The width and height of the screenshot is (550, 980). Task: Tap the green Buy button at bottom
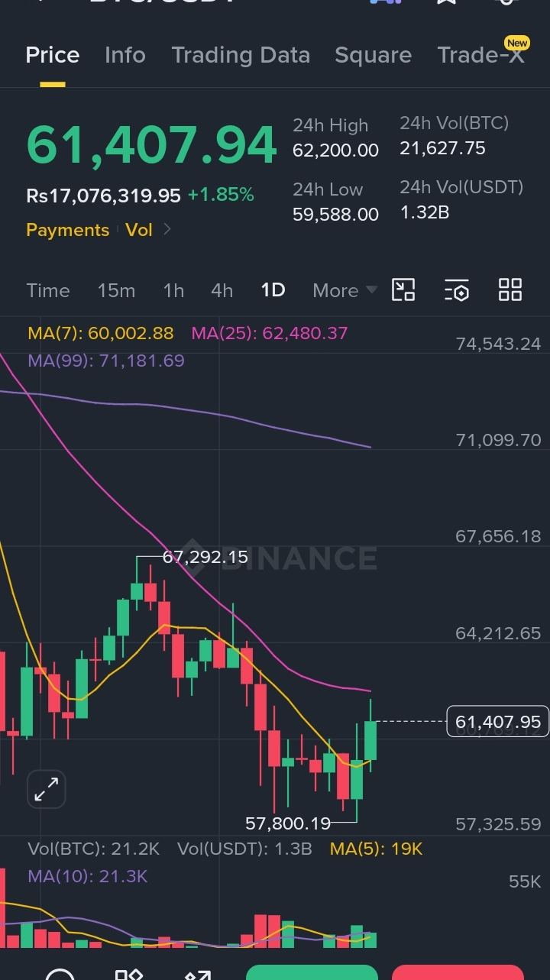(312, 972)
